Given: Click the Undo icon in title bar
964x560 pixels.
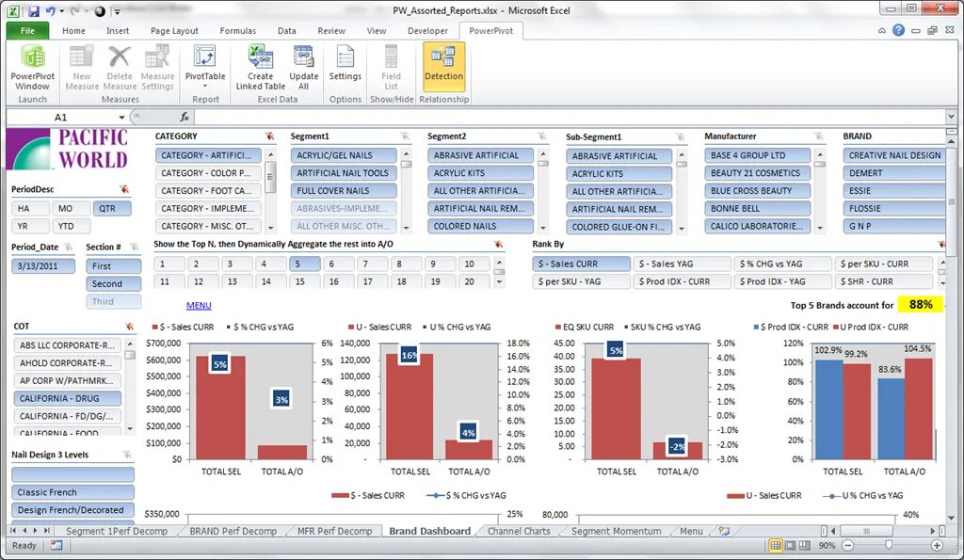Looking at the screenshot, I should pos(51,10).
